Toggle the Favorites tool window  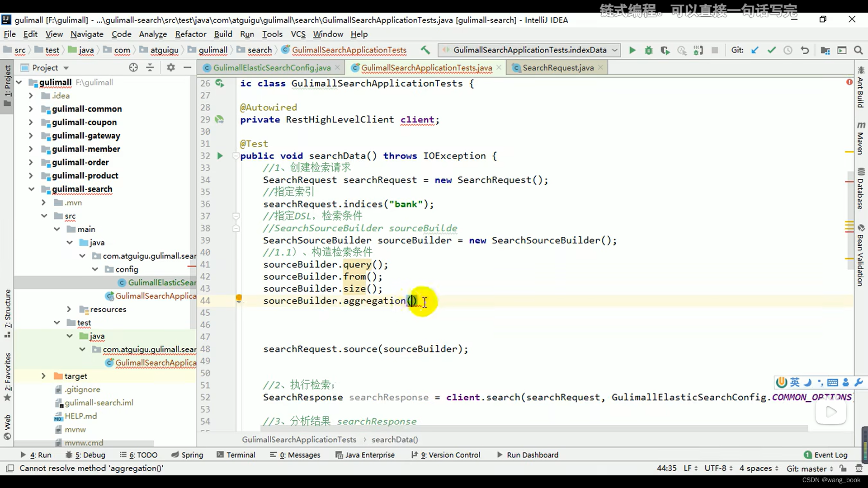7,376
